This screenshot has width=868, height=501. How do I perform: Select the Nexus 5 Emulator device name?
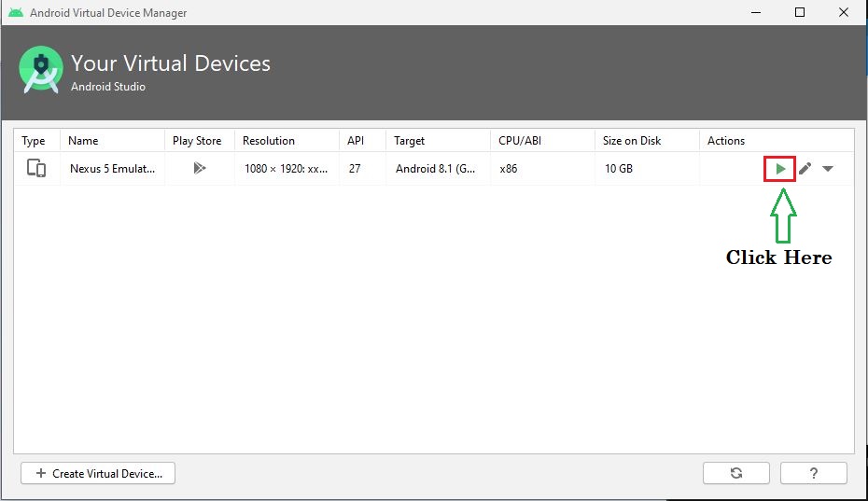tap(111, 169)
